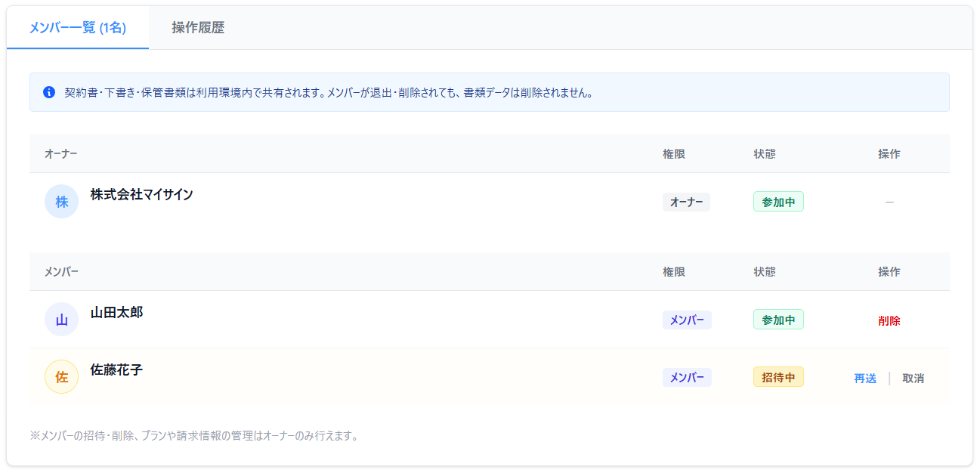Click the blue info icon in the notice
Screen dimensions: 980x473
coord(49,92)
